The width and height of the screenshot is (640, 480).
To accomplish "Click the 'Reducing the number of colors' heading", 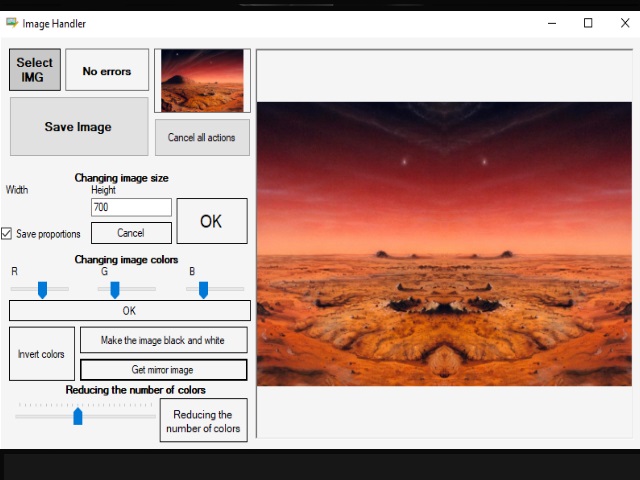I will [136, 390].
